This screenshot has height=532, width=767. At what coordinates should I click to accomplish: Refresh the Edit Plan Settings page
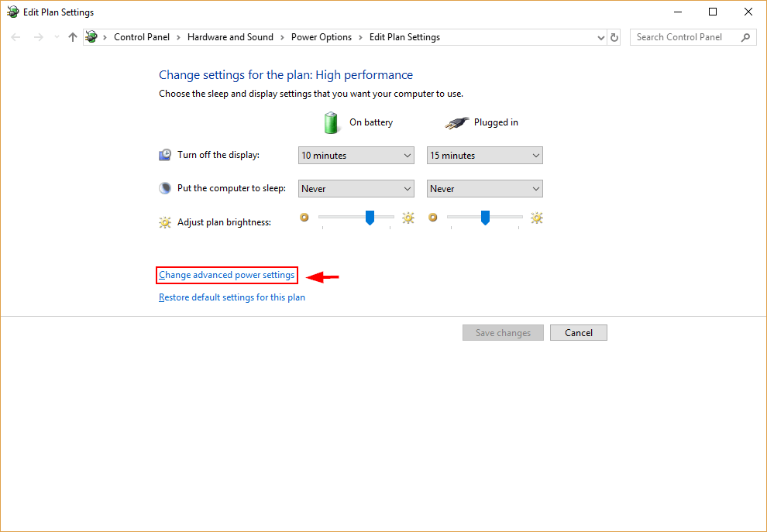[x=614, y=38]
